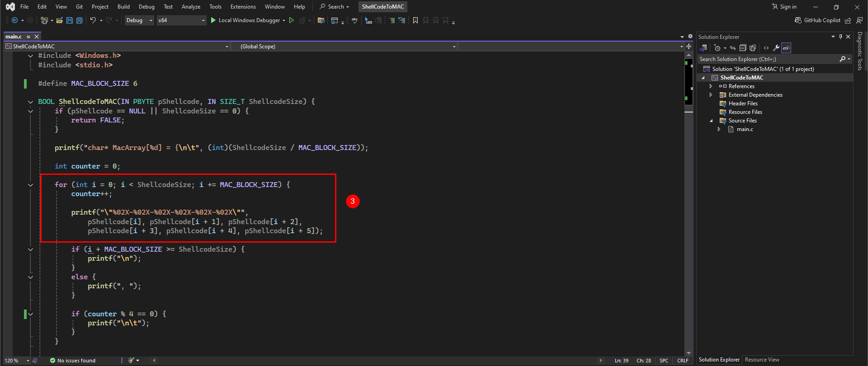Open the Build menu
Viewport: 868px width, 366px height.
[123, 7]
